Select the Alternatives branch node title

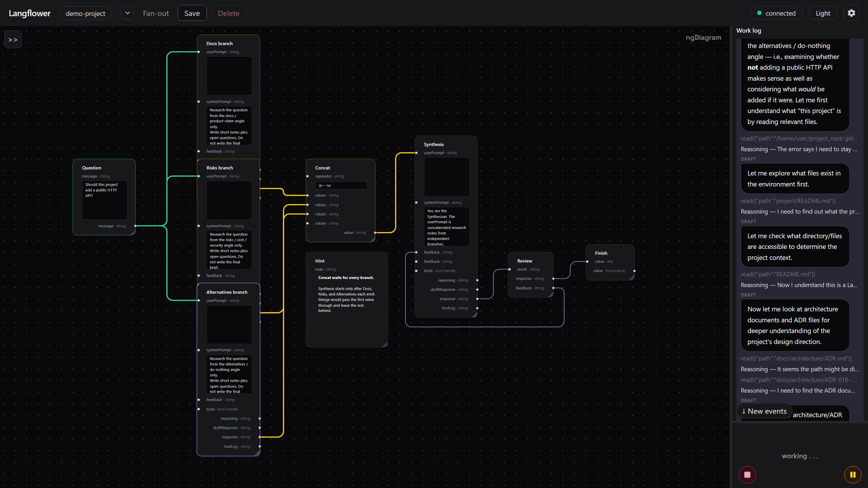[x=227, y=292]
